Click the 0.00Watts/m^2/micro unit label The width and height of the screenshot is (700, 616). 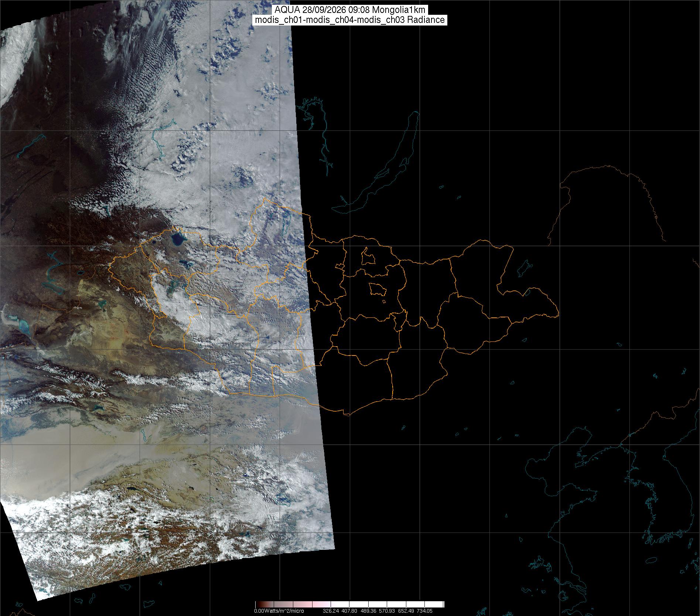279,610
